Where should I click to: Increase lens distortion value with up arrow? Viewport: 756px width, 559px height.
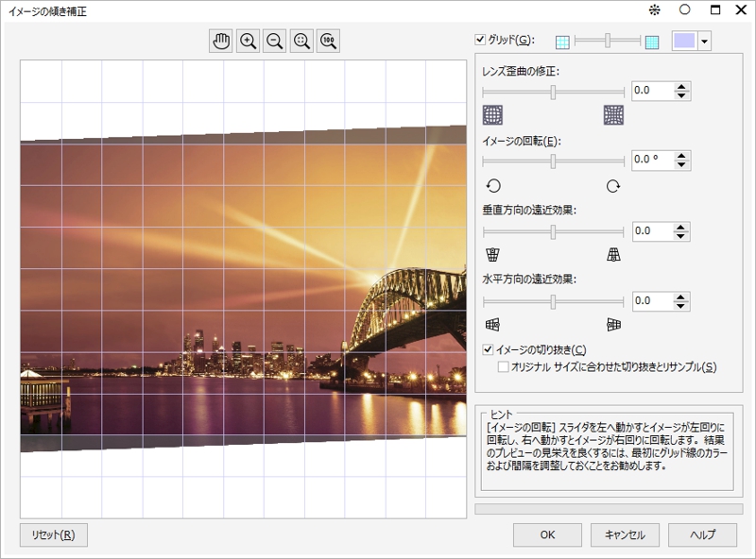click(x=683, y=86)
